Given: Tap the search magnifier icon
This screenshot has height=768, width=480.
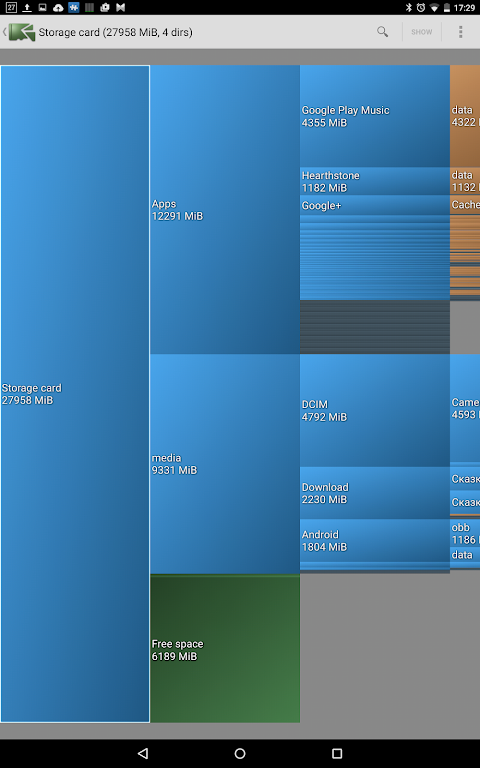Looking at the screenshot, I should pyautogui.click(x=383, y=32).
